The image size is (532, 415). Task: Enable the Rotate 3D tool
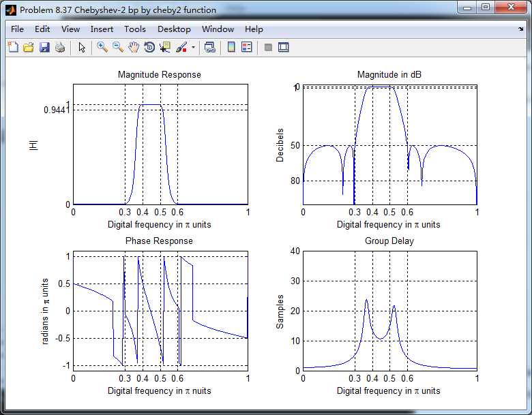tap(149, 47)
